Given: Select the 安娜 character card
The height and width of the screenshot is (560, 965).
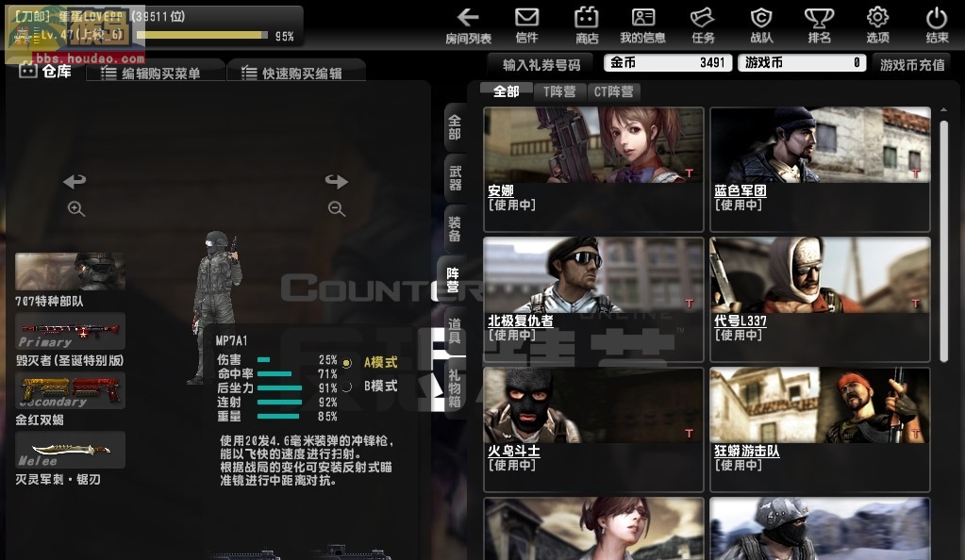Looking at the screenshot, I should (593, 170).
